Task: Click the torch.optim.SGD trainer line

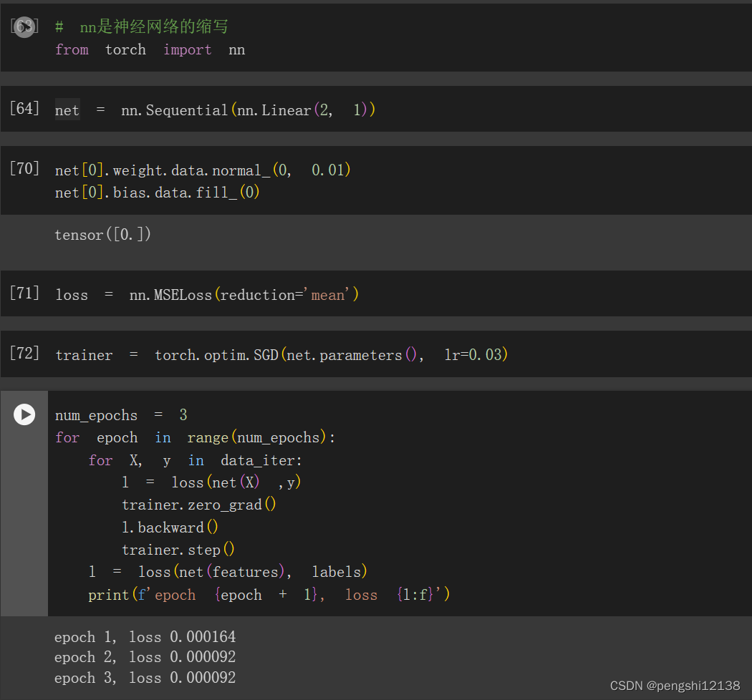Action: [x=281, y=355]
